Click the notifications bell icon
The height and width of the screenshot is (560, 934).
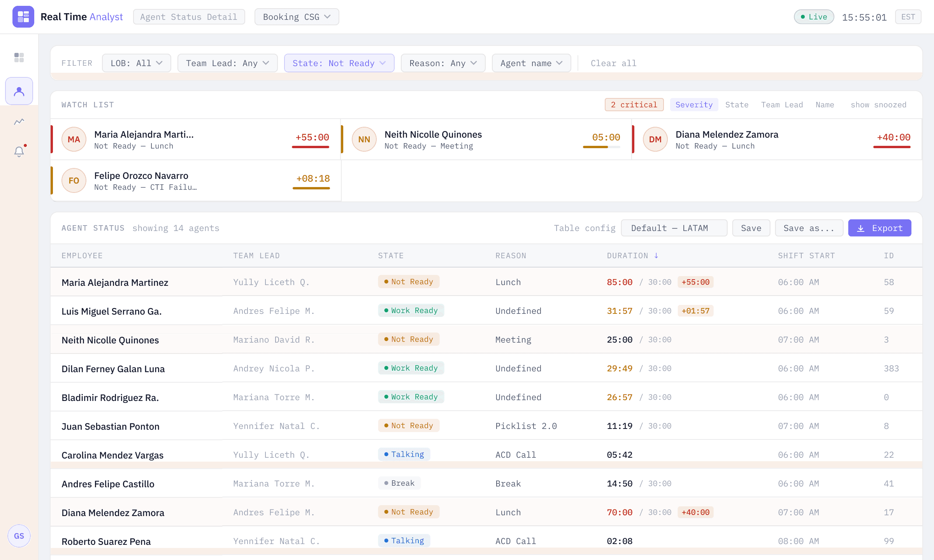pos(19,151)
